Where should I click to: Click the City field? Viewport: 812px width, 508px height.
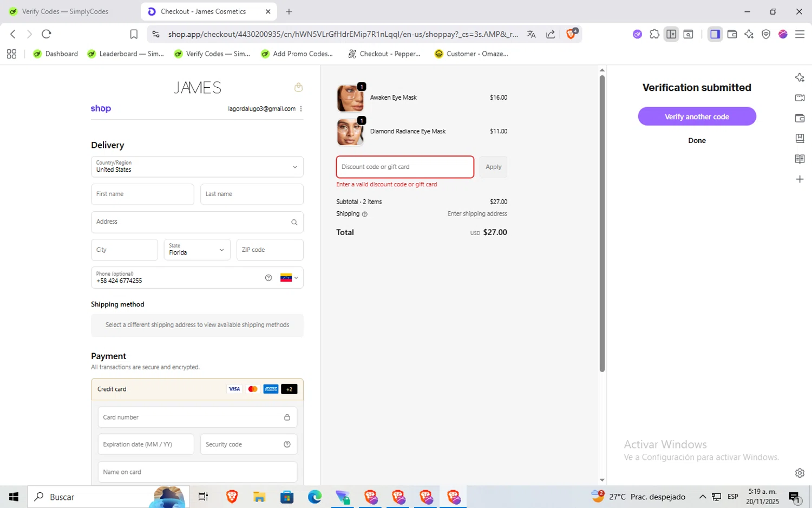point(125,250)
